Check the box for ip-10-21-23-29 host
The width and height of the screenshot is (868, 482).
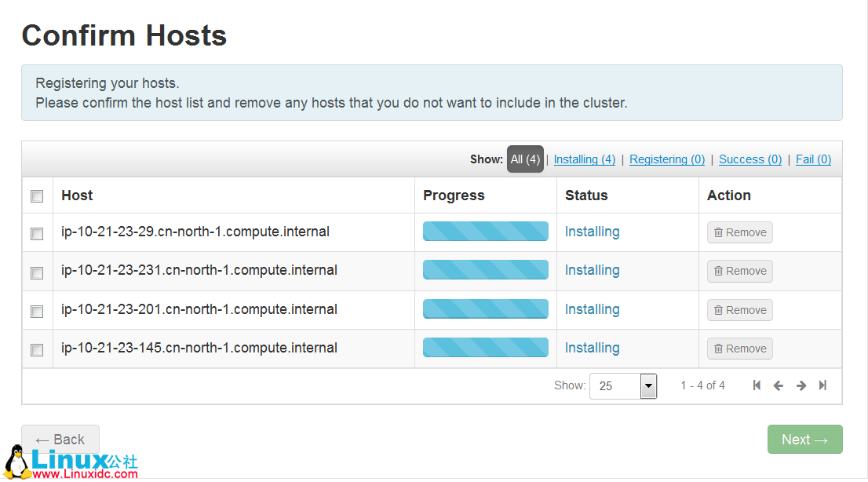pyautogui.click(x=37, y=233)
